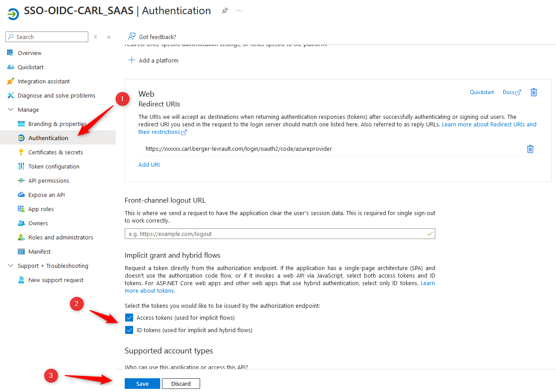Click the Overview grid icon
Image resolution: width=556 pixels, height=392 pixels.
coord(10,53)
